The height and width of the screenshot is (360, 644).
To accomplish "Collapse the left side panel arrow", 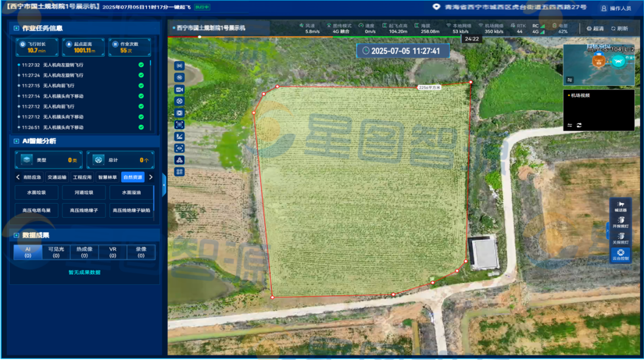I will tap(165, 185).
